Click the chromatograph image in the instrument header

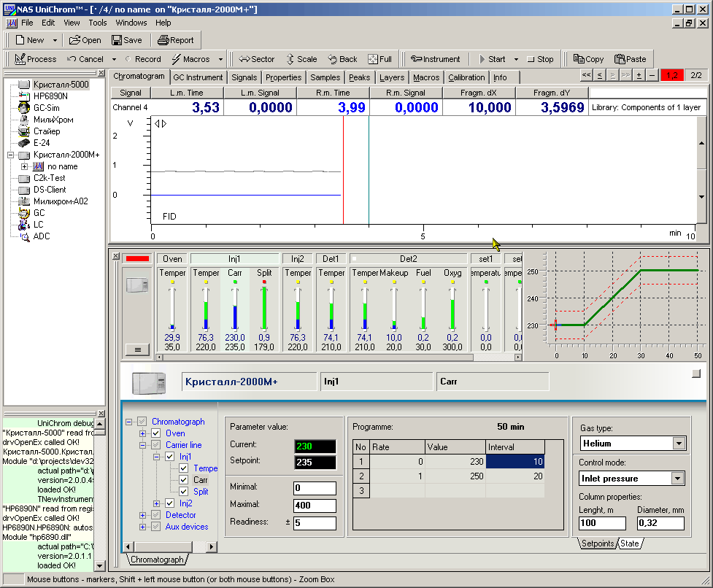(149, 383)
